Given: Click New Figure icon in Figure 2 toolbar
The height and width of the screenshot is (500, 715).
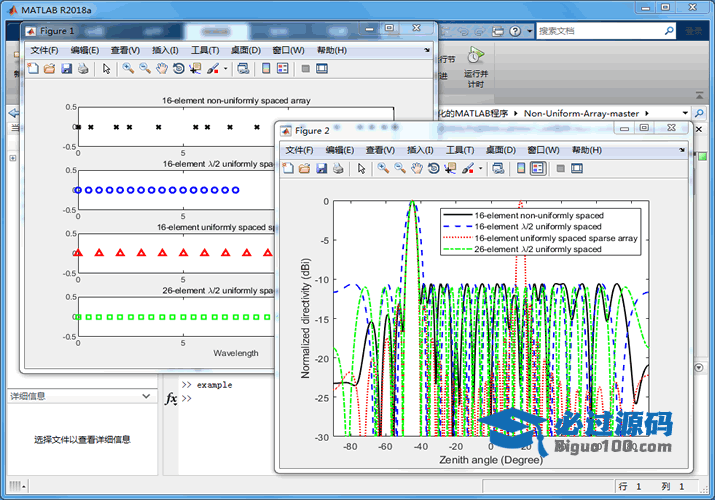Looking at the screenshot, I should pos(288,169).
